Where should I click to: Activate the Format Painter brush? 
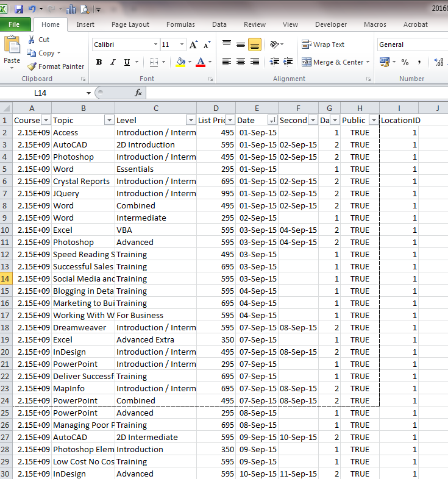tap(32, 66)
